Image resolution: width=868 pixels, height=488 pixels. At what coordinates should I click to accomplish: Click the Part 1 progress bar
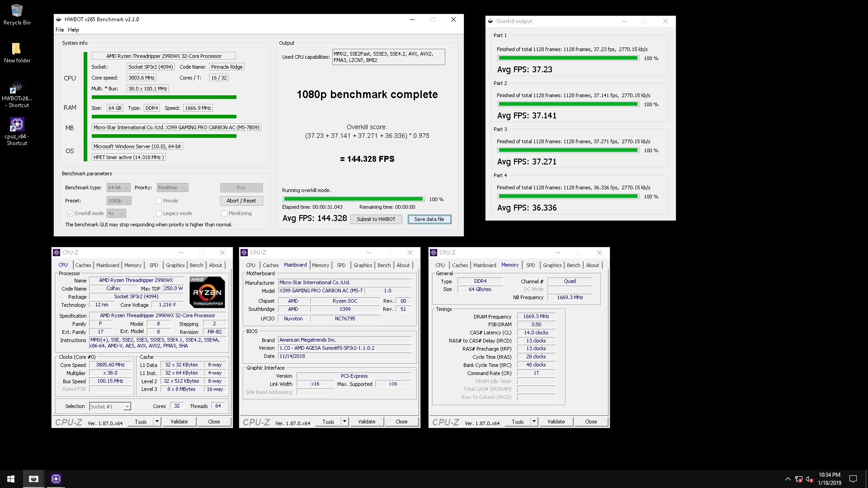[568, 58]
